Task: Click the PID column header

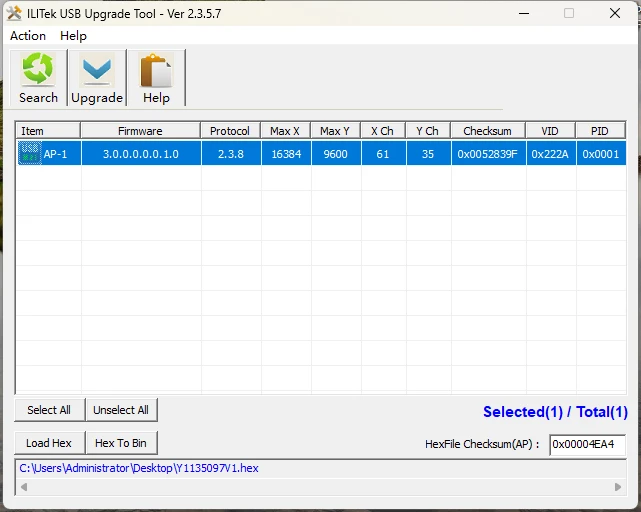Action: click(600, 131)
